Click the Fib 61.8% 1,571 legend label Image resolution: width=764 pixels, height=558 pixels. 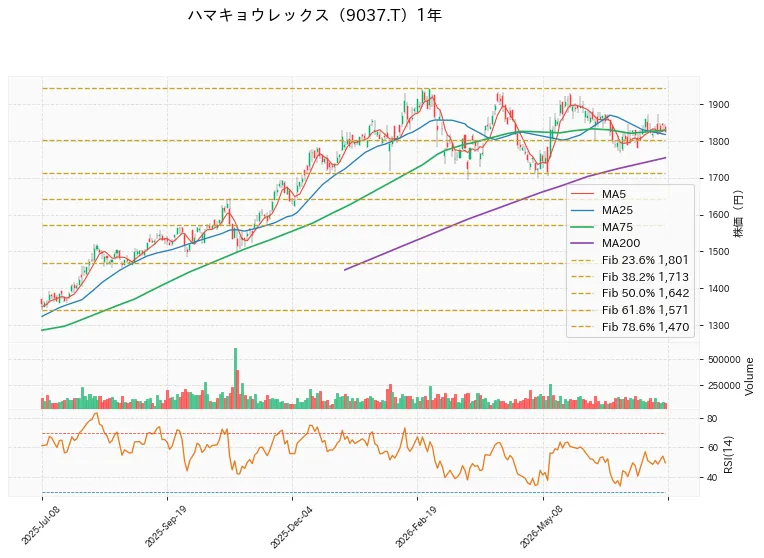pos(645,310)
